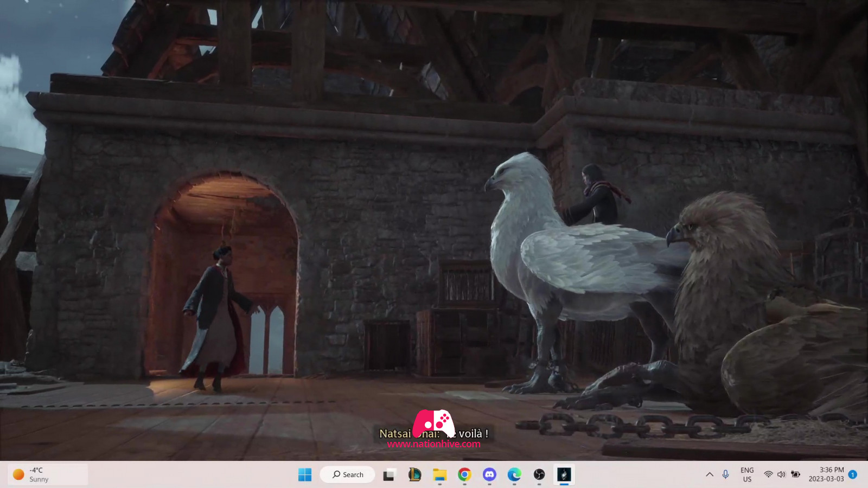Open the Wi-Fi network settings icon
This screenshot has width=868, height=488.
(x=768, y=474)
